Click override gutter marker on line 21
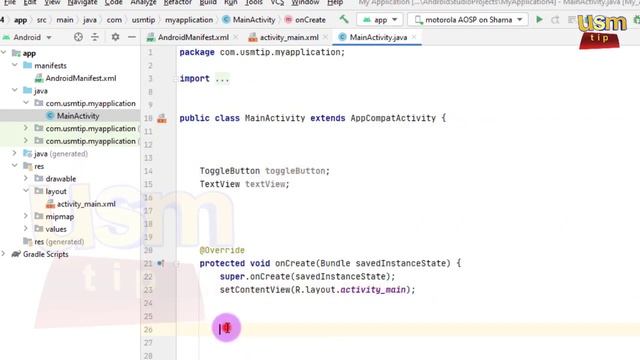This screenshot has width=640, height=360. click(x=161, y=263)
